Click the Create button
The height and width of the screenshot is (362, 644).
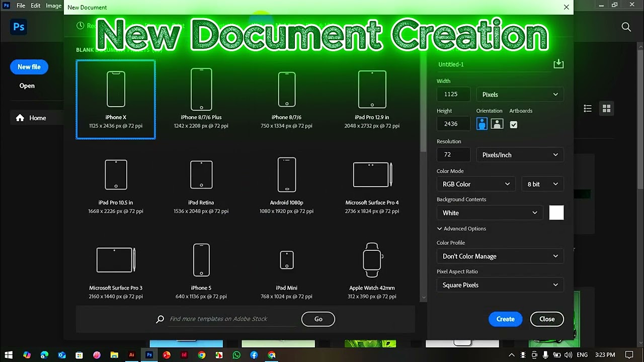coord(505,319)
